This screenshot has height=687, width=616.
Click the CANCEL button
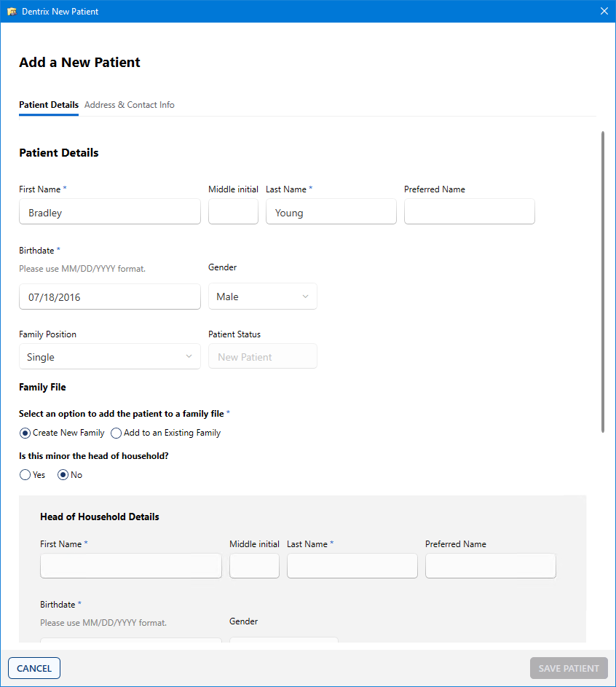point(33,668)
